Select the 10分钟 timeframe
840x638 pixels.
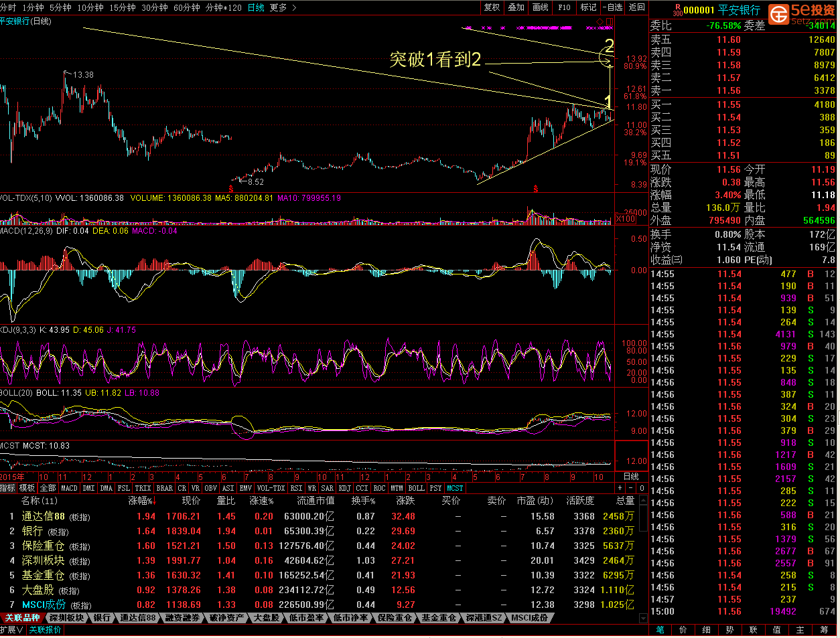(90, 7)
